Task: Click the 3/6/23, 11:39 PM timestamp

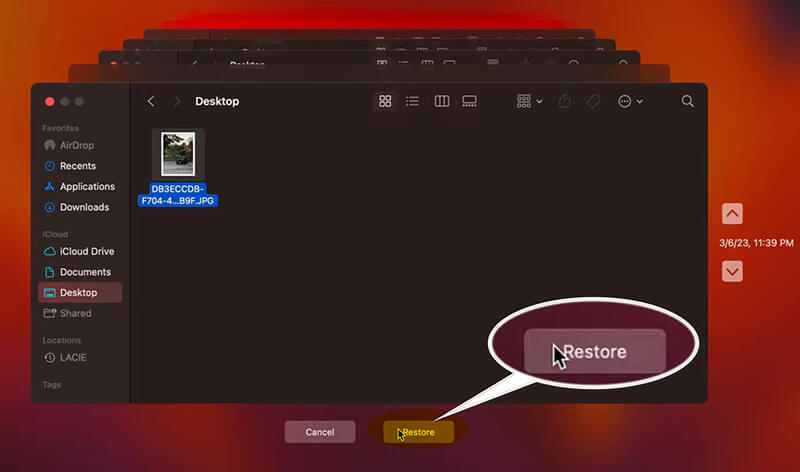Action: click(x=757, y=243)
